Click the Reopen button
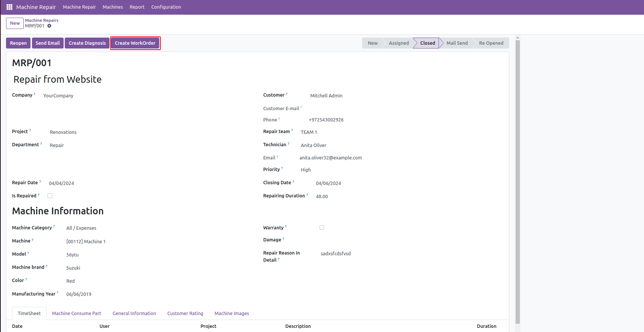The width and height of the screenshot is (644, 332). (x=18, y=43)
